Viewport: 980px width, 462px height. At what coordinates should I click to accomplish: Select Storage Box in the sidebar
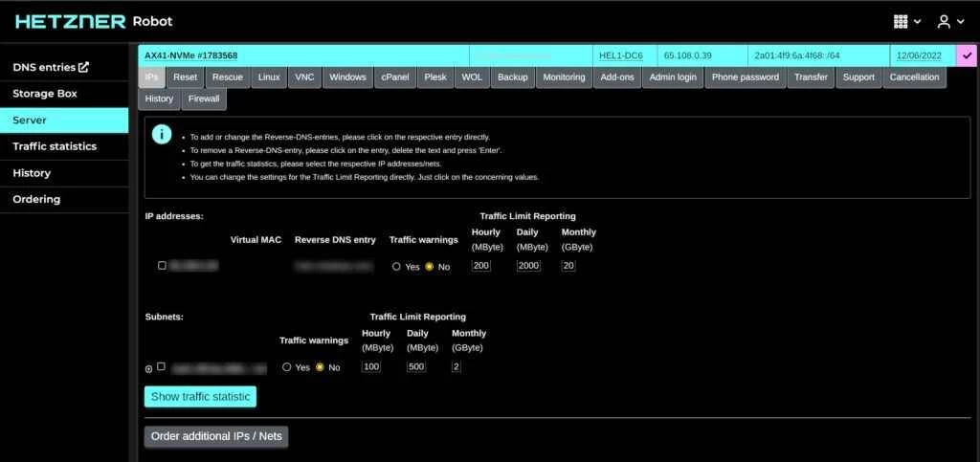45,94
